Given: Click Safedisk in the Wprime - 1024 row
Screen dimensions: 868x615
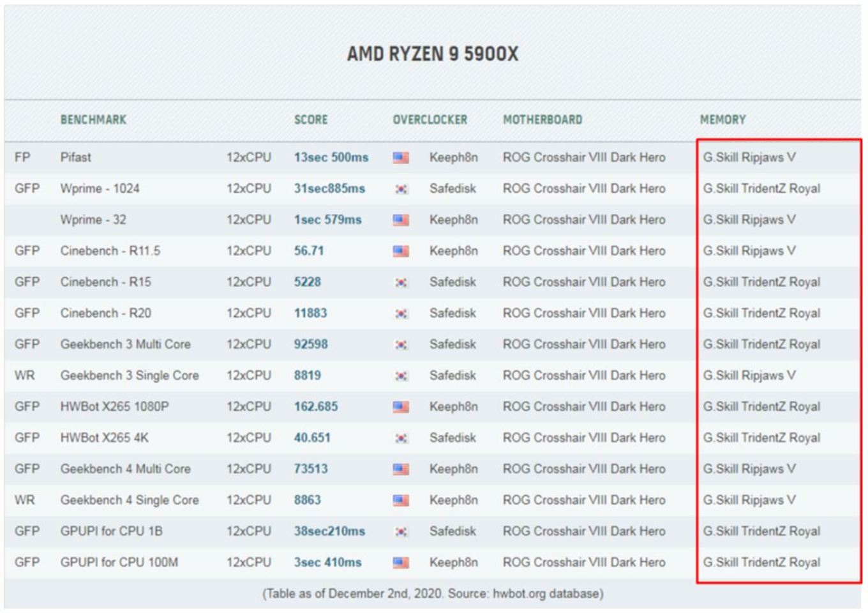Looking at the screenshot, I should click(453, 188).
